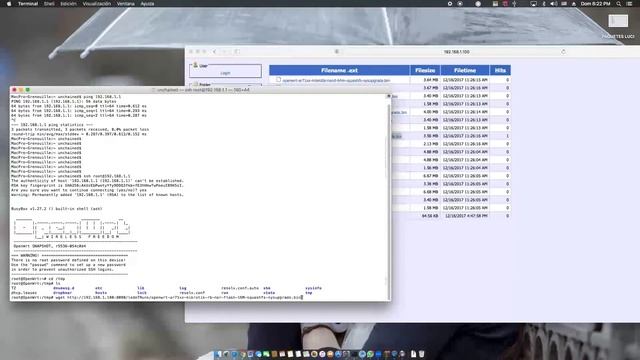Click the wget command line in Terminal
The height and width of the screenshot is (360, 640).
click(x=157, y=298)
